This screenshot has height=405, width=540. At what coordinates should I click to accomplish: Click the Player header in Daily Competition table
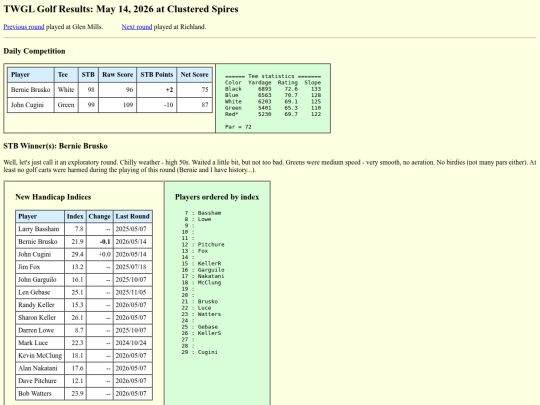tap(31, 75)
